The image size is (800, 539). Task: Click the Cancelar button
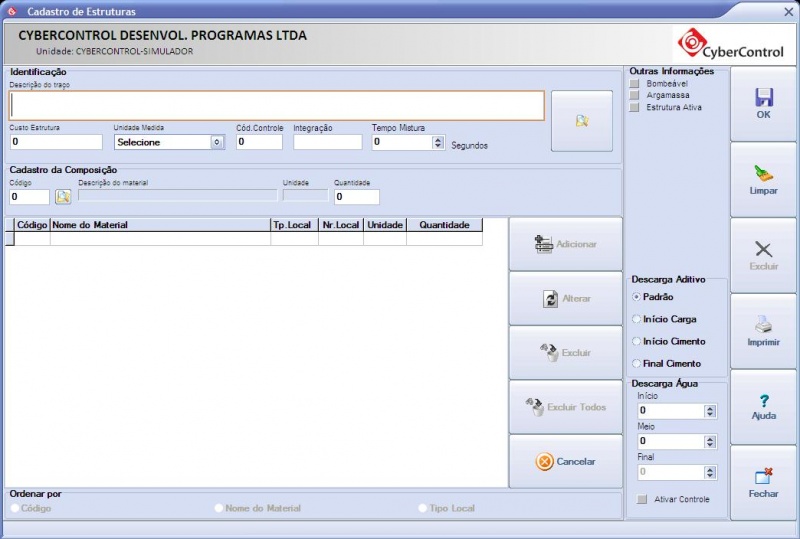coord(565,461)
